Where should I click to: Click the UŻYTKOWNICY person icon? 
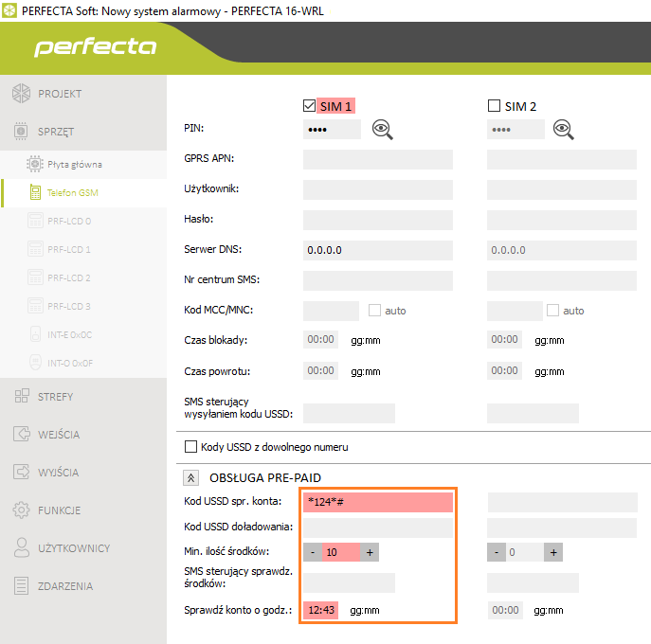click(x=22, y=547)
